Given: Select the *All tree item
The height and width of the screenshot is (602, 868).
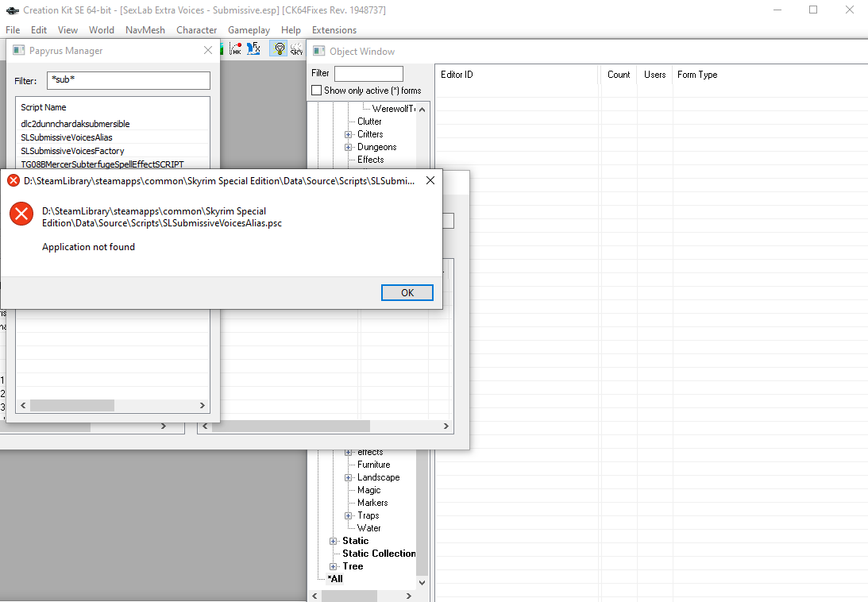Looking at the screenshot, I should [x=335, y=579].
